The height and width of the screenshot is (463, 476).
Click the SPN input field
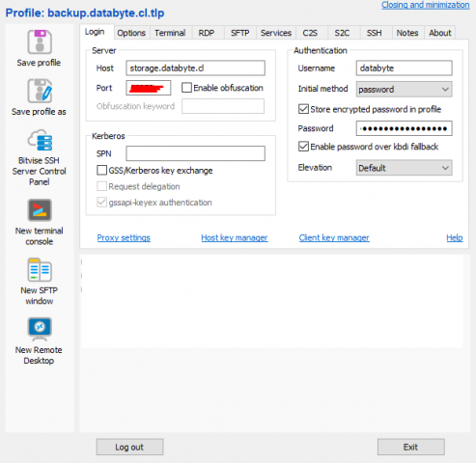point(196,153)
